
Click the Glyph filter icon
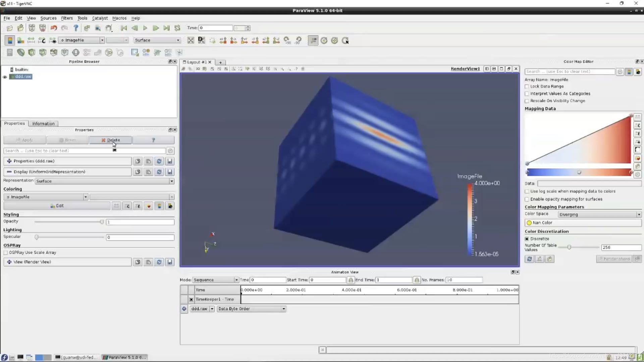[x=76, y=53]
